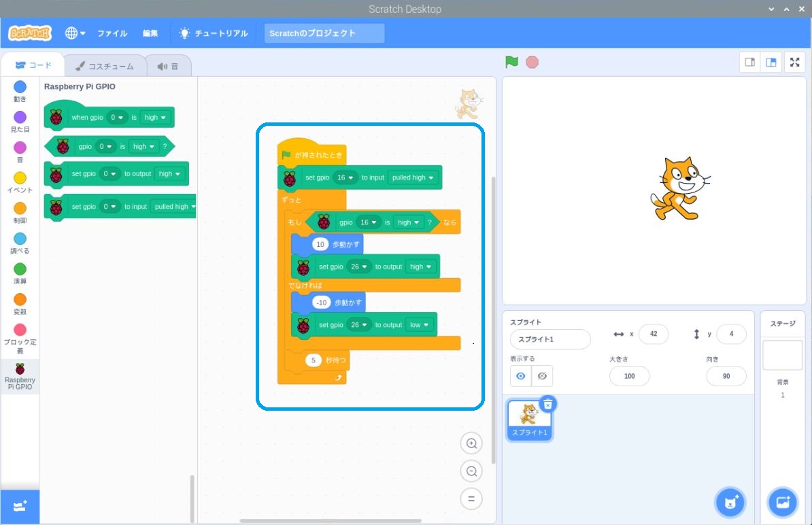812x525 pixels.
Task: Delete スプライト1 with the trash icon
Action: pos(548,404)
